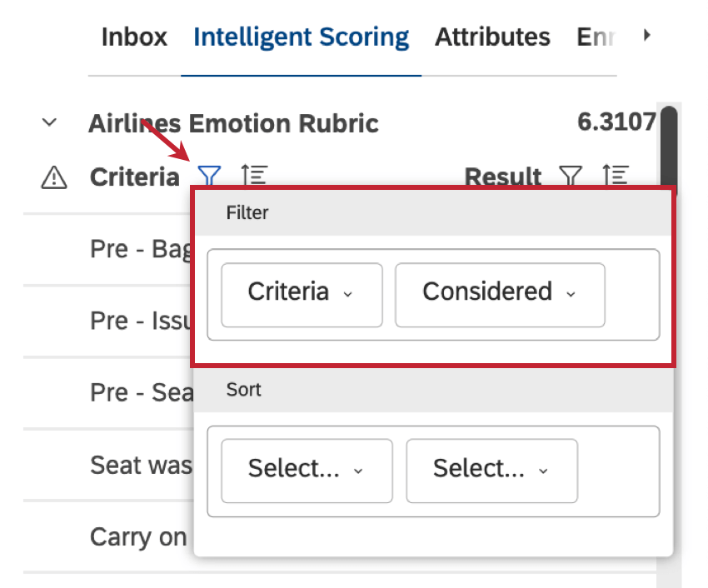Switch to the Inbox tab

click(x=134, y=37)
